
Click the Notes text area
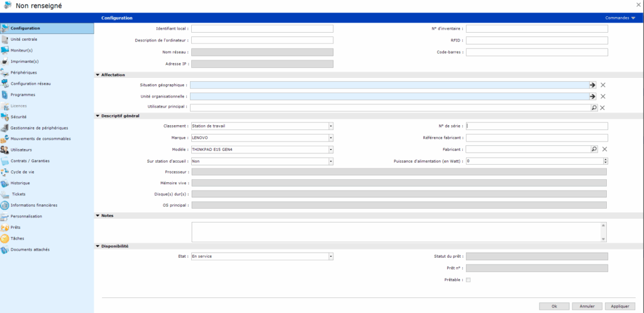coord(396,232)
